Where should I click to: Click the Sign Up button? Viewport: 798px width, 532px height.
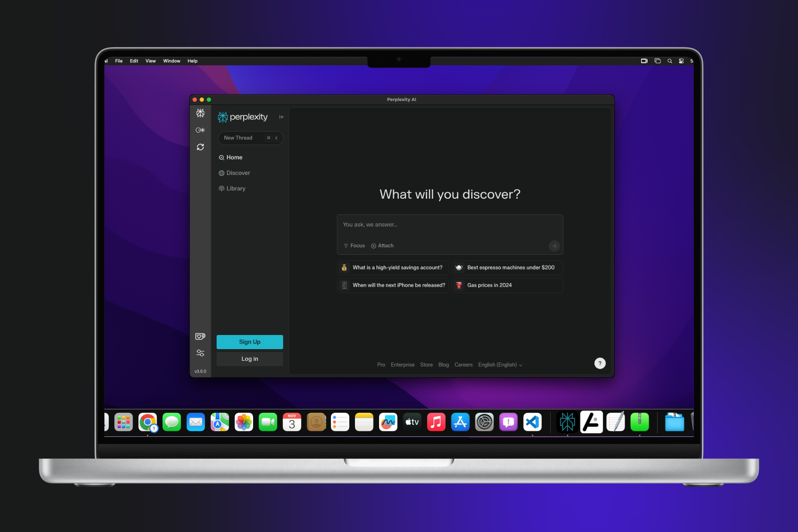coord(249,342)
